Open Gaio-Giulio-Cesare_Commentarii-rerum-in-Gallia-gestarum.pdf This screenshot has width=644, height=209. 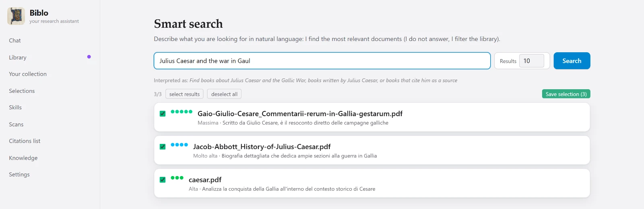click(x=300, y=114)
